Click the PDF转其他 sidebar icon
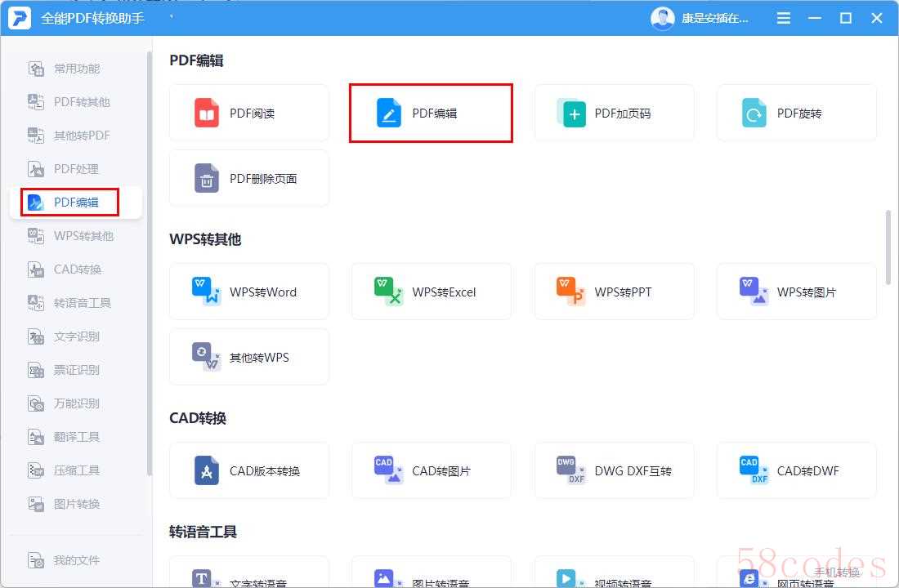 (35, 102)
